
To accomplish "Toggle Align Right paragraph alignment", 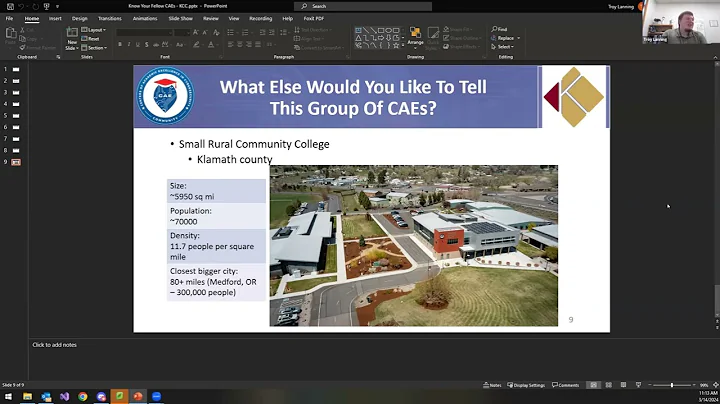I will coord(249,45).
